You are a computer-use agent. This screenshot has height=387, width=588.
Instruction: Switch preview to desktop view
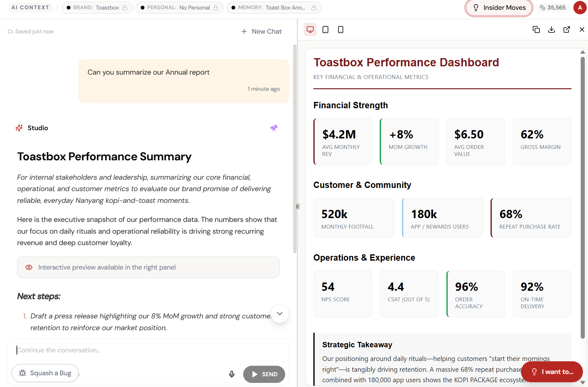[x=310, y=30]
